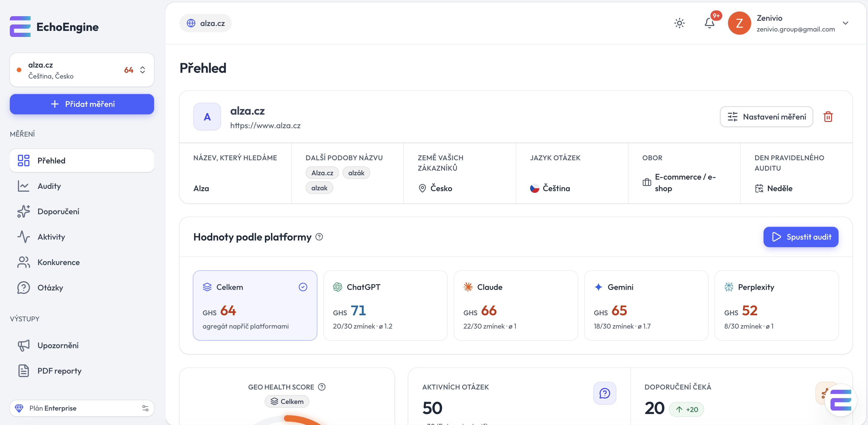Expand the user account dropdown chevron

845,23
